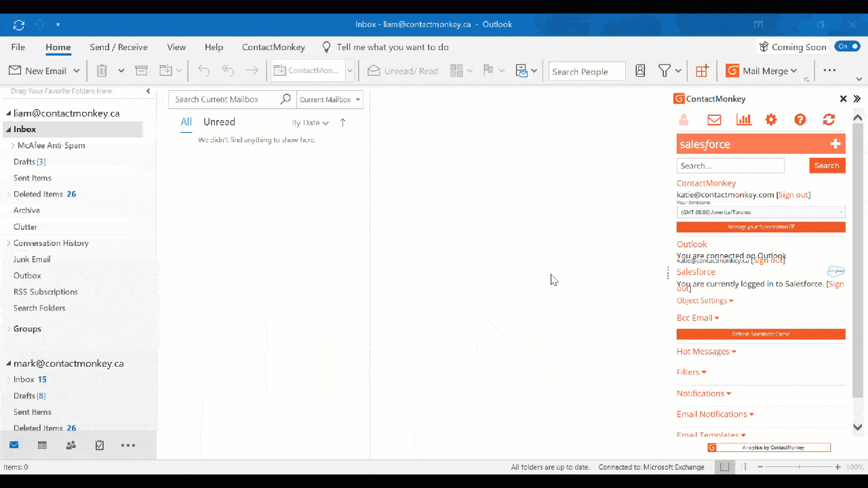Click the Archive box toolbar icon
The height and width of the screenshot is (488, 868).
141,70
